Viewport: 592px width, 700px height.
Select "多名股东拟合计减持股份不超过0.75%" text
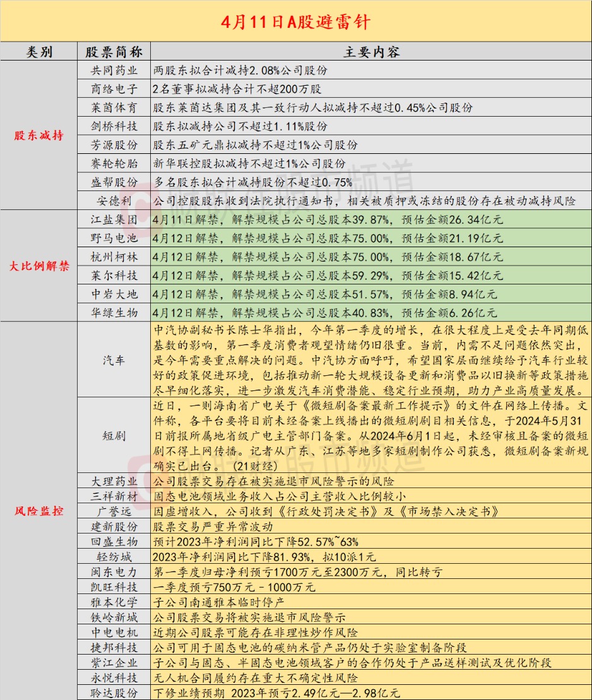[253, 182]
